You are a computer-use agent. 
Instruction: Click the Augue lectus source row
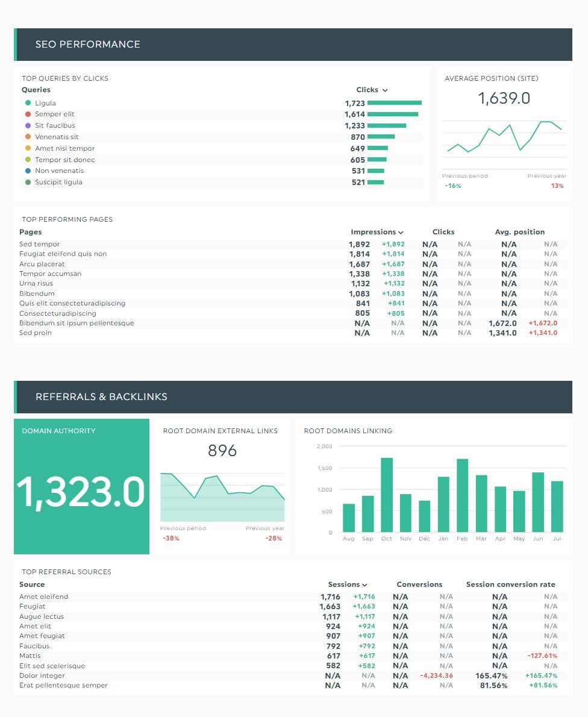[293, 616]
